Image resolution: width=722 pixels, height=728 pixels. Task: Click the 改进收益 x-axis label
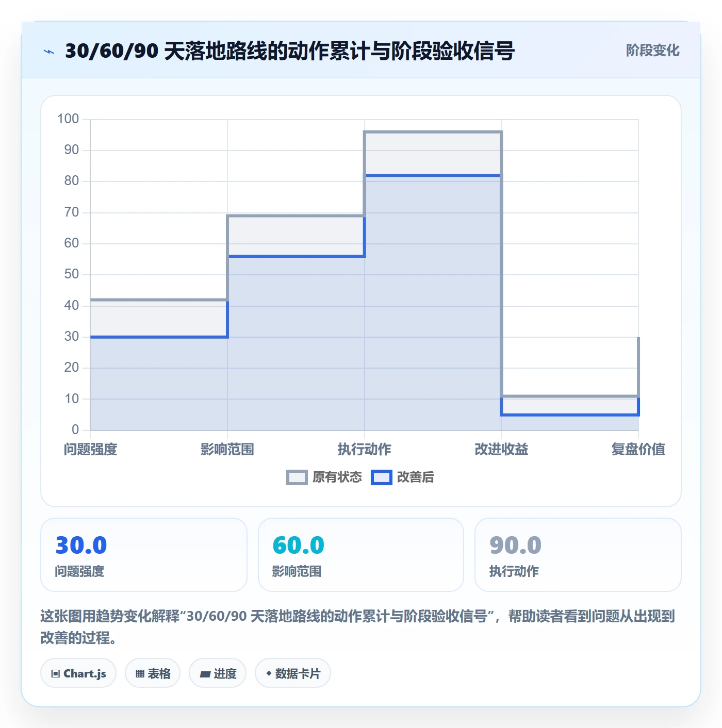click(x=501, y=450)
